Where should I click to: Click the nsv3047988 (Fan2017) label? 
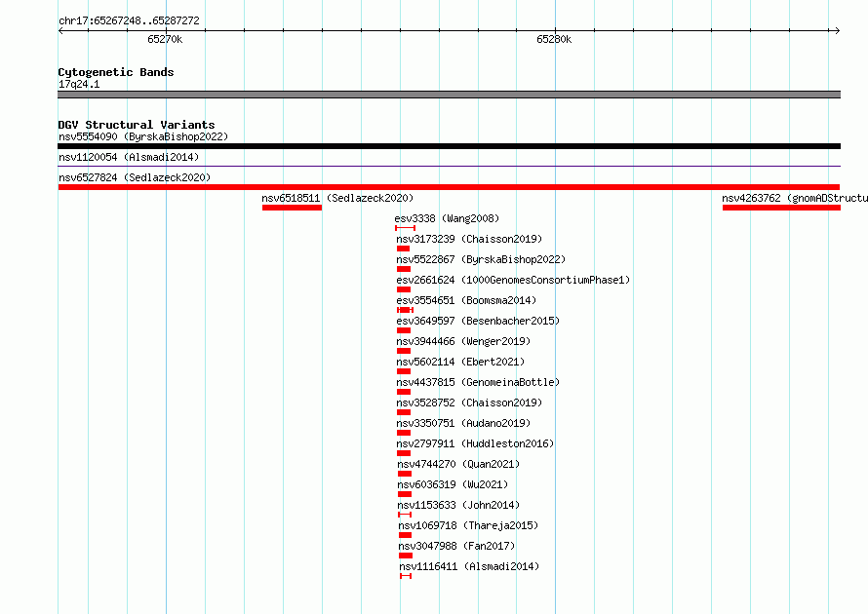coord(456,546)
